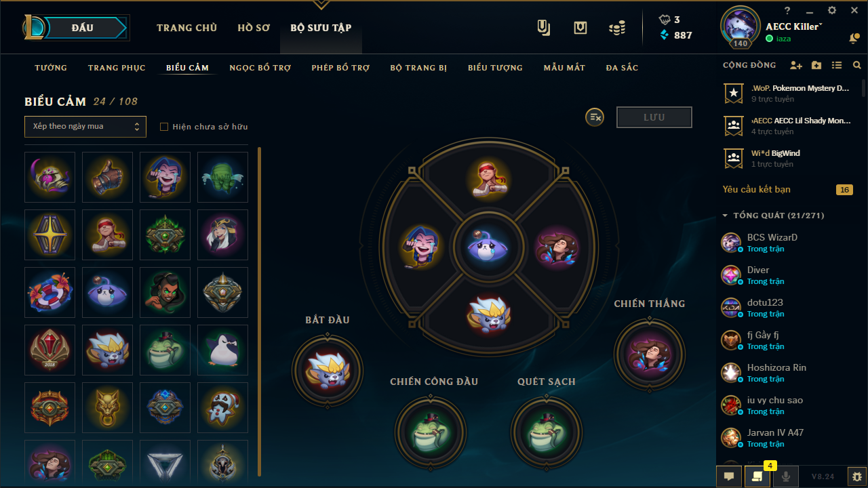Viewport: 868px width, 488px height.
Task: Open the chat bubble icon at bottom
Action: [729, 476]
